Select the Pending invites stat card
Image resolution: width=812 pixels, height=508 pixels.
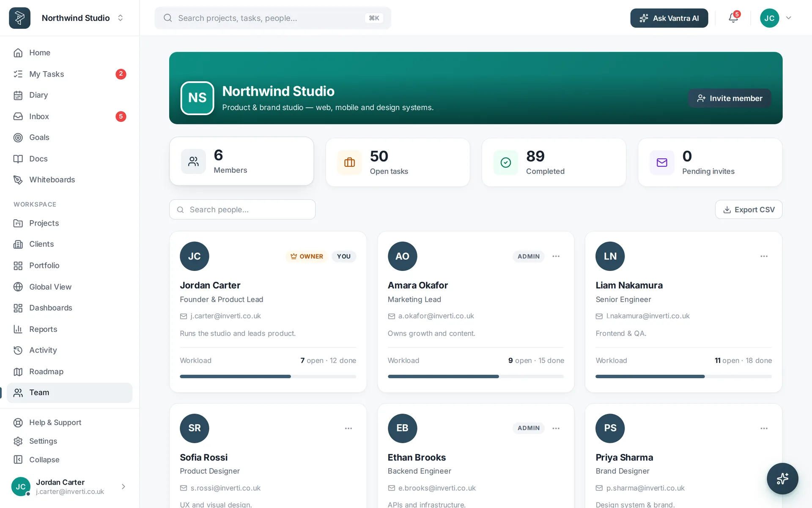pyautogui.click(x=710, y=163)
